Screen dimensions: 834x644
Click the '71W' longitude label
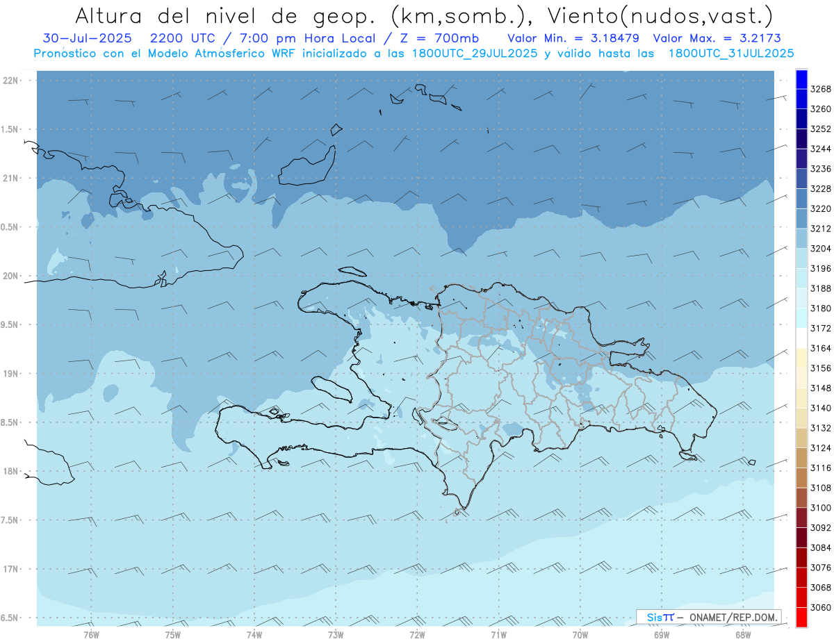tap(498, 635)
